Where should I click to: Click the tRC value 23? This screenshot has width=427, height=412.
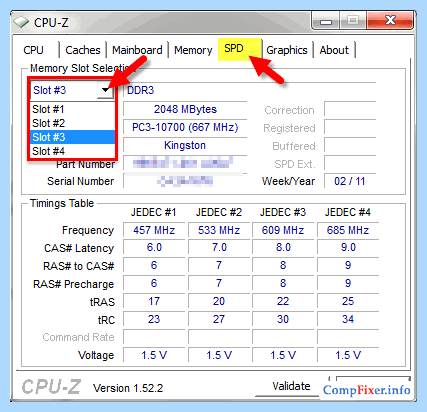pos(154,319)
